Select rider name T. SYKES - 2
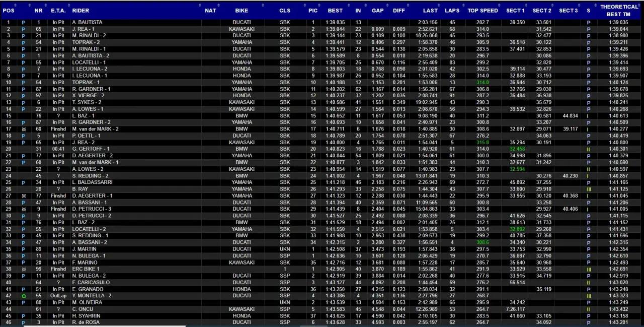Screen dimensions: 644x327 pyautogui.click(x=87, y=102)
